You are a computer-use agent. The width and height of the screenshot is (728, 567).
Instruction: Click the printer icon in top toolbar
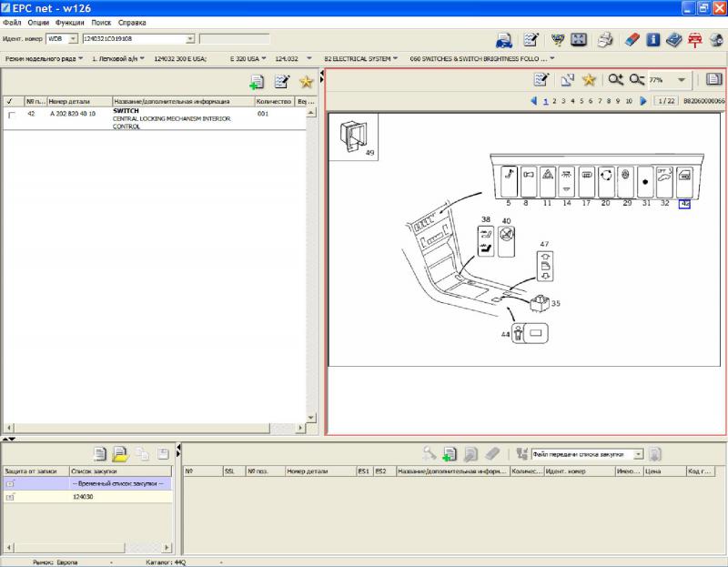pyautogui.click(x=605, y=39)
